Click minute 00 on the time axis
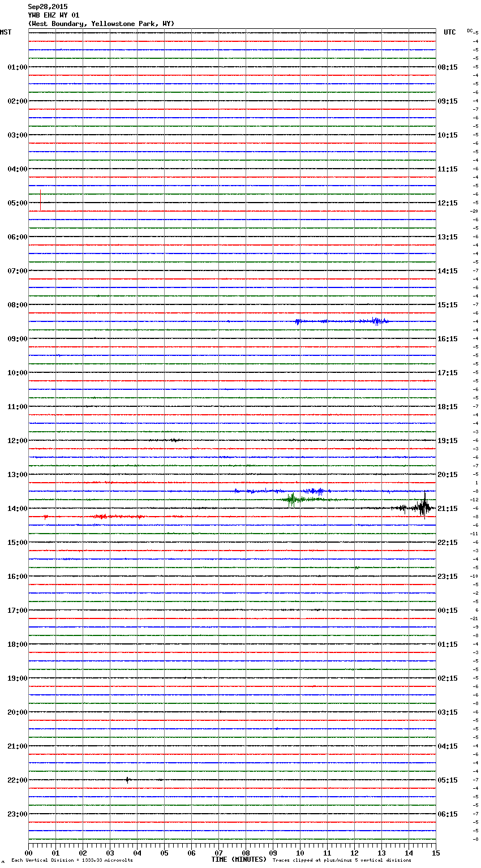 (28, 853)
